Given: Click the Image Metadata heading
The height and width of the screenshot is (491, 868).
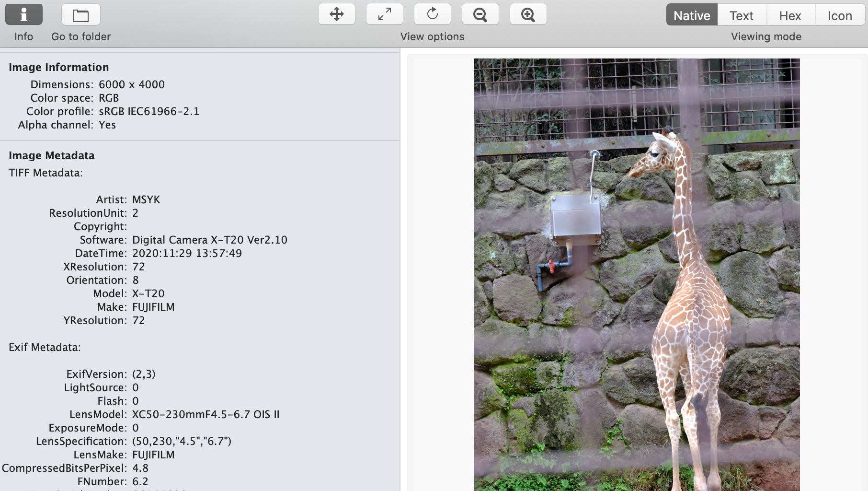Looking at the screenshot, I should point(52,155).
